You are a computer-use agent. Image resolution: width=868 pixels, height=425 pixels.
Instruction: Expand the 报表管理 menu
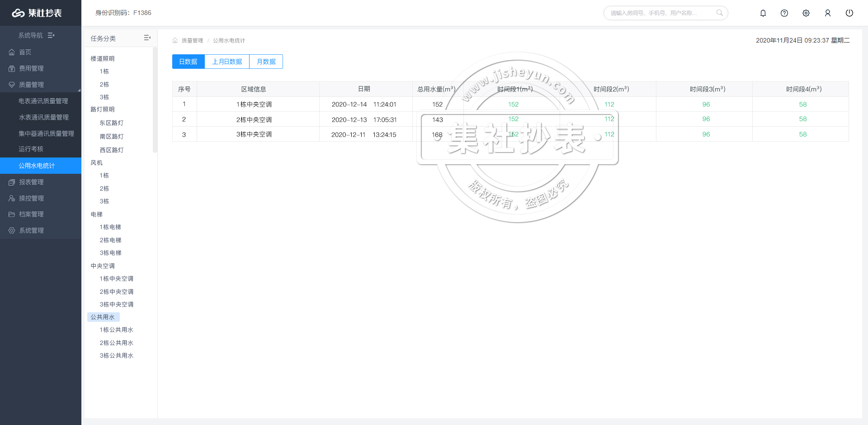[31, 182]
